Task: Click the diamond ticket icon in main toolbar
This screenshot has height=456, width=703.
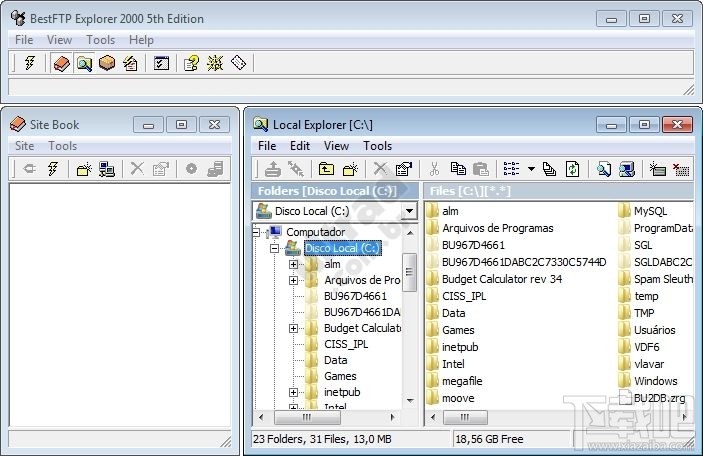Action: [x=238, y=63]
